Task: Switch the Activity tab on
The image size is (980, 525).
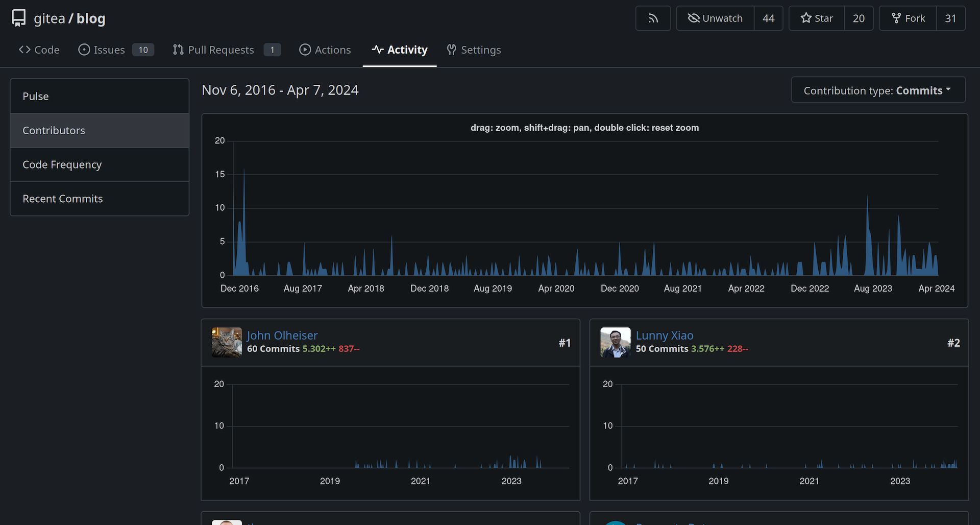Action: point(400,50)
